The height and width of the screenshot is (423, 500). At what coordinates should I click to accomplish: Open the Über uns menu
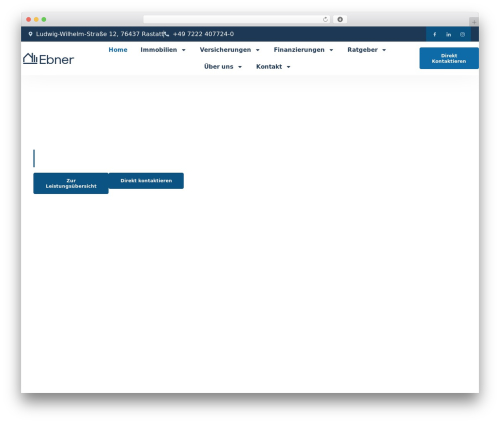tap(219, 67)
